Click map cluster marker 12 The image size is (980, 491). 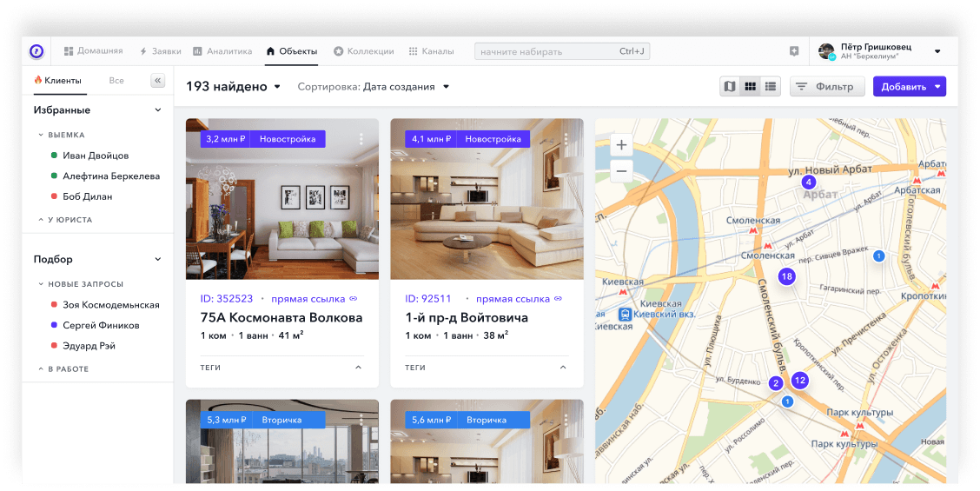[x=800, y=380]
